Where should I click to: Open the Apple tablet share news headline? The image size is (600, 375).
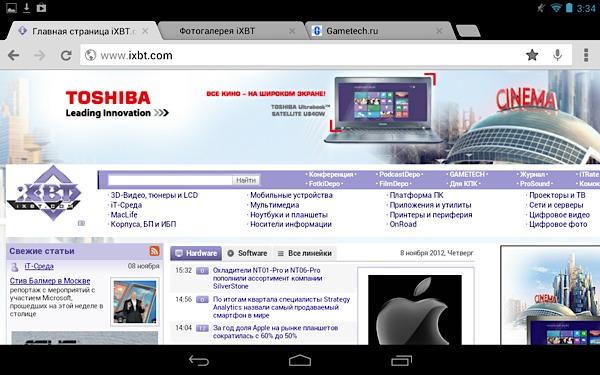tap(276, 332)
